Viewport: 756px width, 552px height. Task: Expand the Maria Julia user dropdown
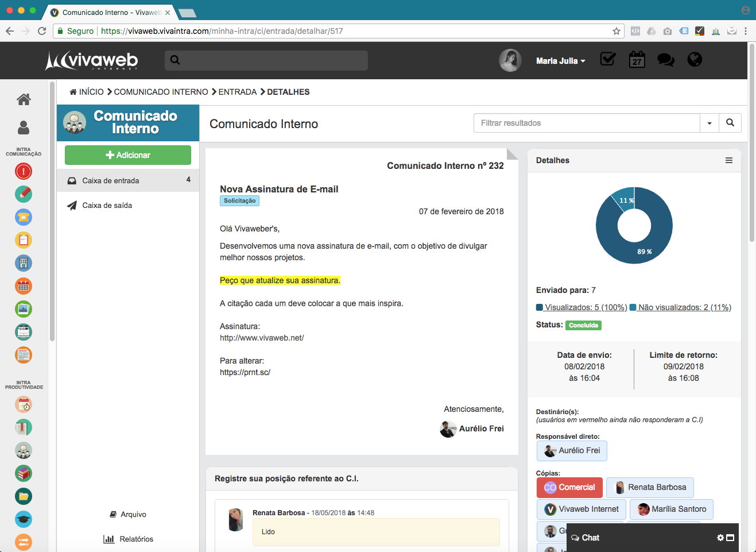(560, 61)
